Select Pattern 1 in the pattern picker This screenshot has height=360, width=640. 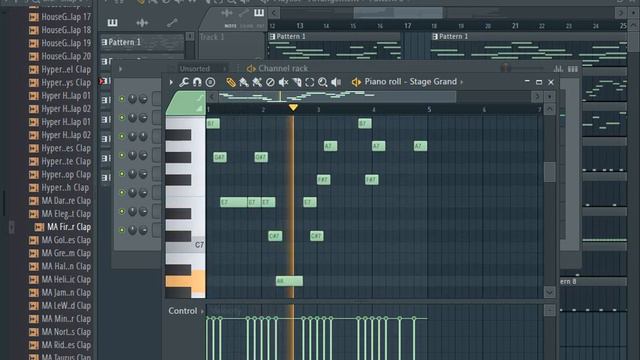point(142,42)
